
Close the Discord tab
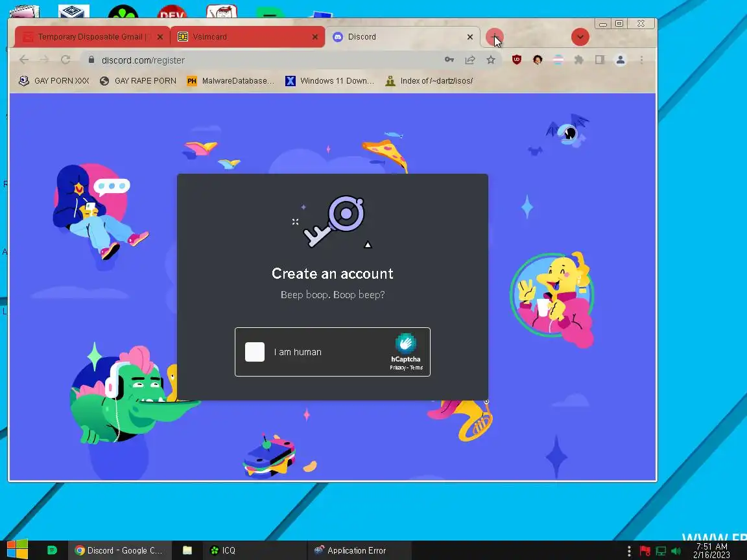469,37
